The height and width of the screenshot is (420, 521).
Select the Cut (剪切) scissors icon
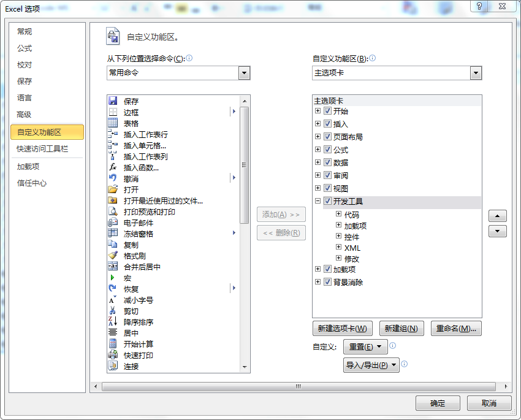tap(113, 311)
